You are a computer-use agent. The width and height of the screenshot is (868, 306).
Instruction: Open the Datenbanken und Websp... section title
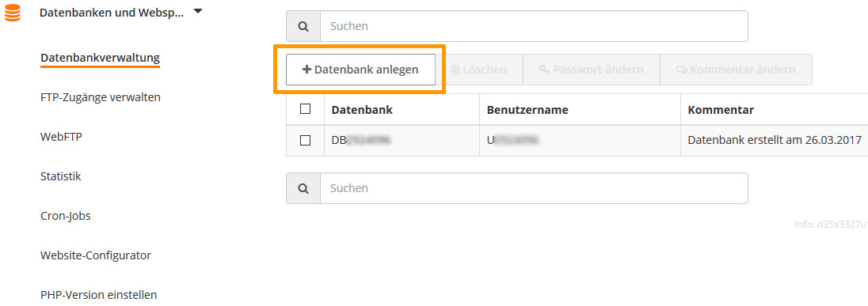point(111,13)
